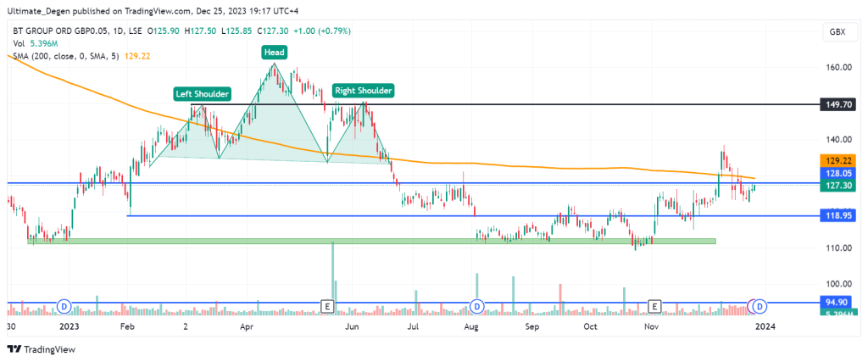Select the Left Shoulder pattern label
The width and height of the screenshot is (868, 362).
[x=202, y=94]
